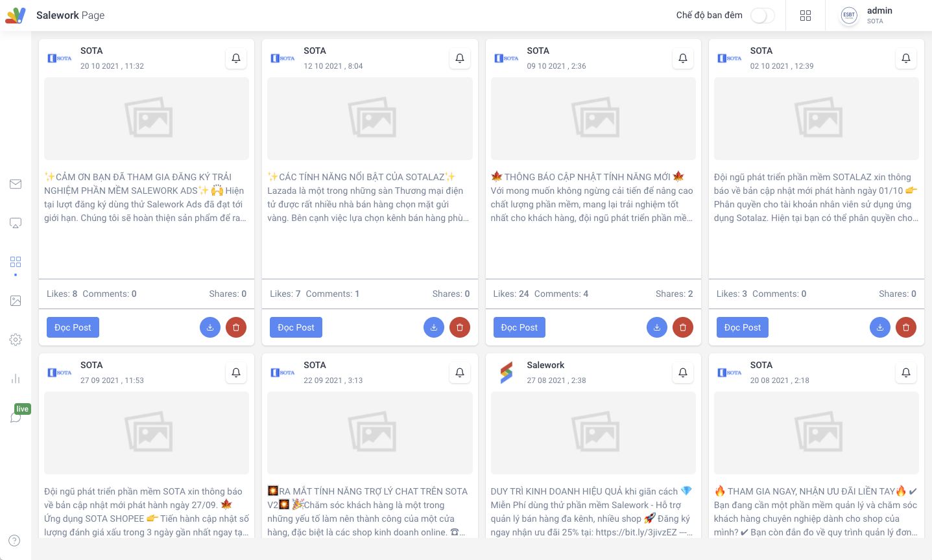Image resolution: width=932 pixels, height=560 pixels.
Task: Open image placeholder of 09 10 2021 post
Action: coord(593,119)
